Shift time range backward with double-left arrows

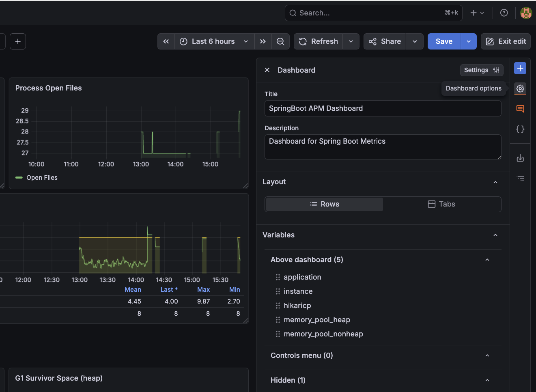click(166, 41)
